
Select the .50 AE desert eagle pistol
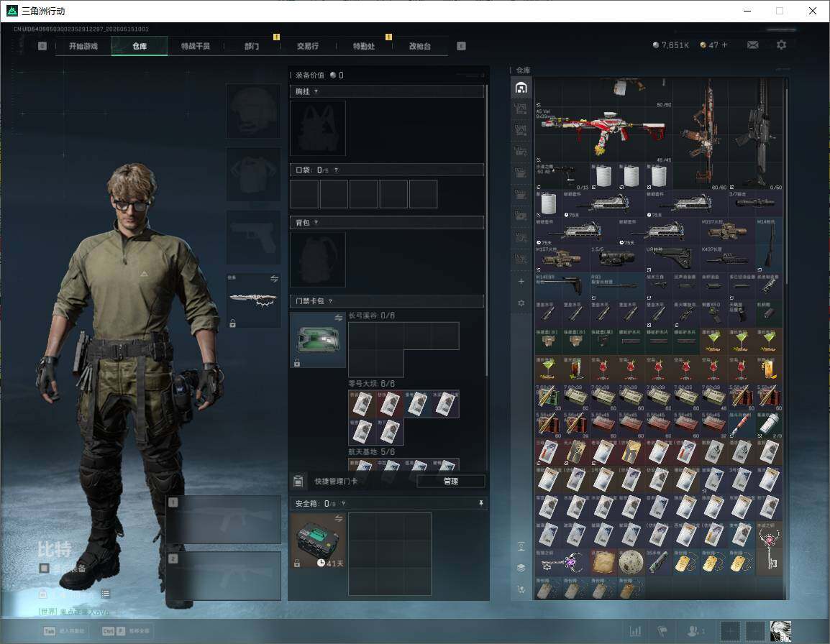pos(562,175)
